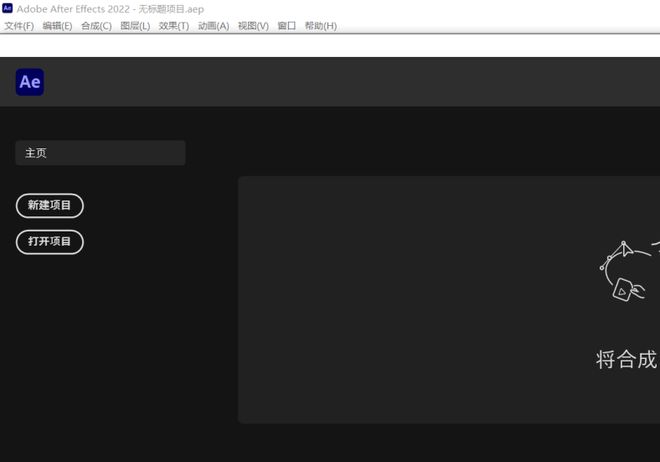Open the 文件(F) menu

19,26
